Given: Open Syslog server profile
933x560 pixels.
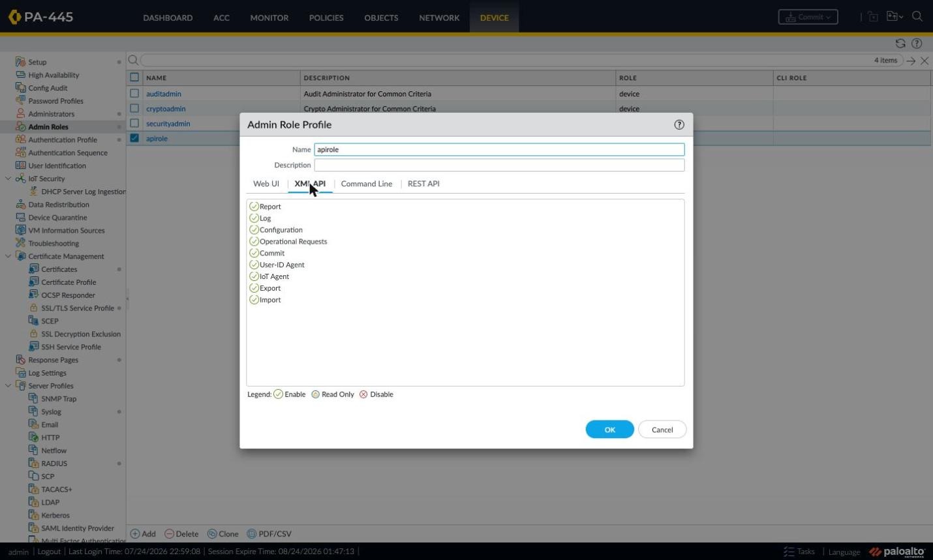Looking at the screenshot, I should (x=51, y=412).
